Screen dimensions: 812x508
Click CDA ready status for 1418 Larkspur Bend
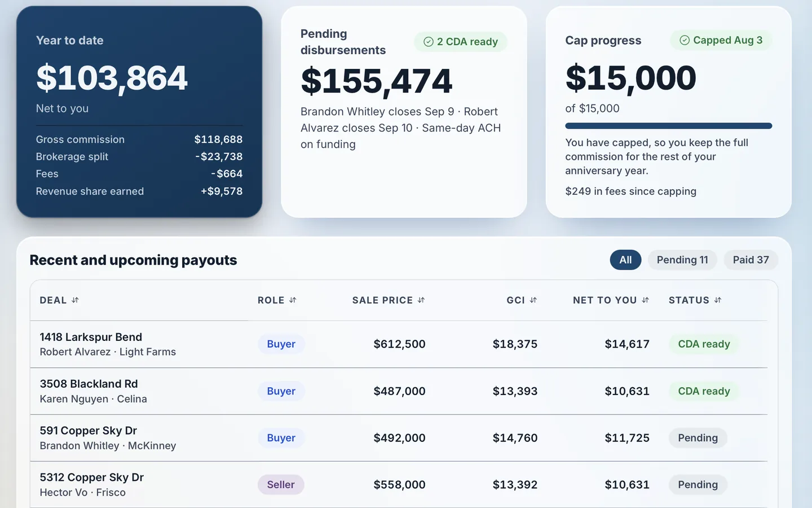(x=704, y=344)
